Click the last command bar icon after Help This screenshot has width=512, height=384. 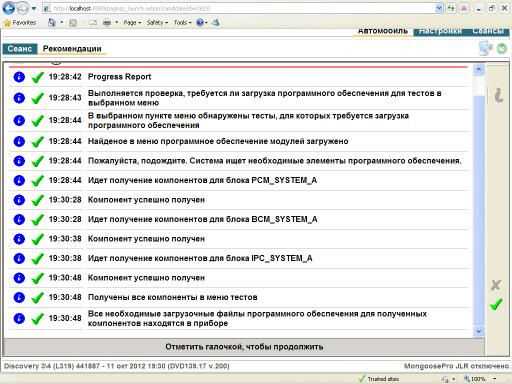tap(216, 23)
